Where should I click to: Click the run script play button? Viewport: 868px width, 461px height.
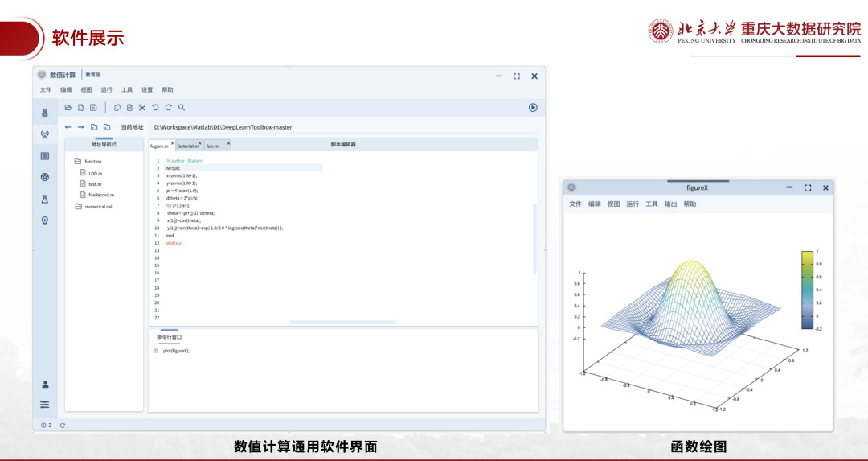pos(533,108)
